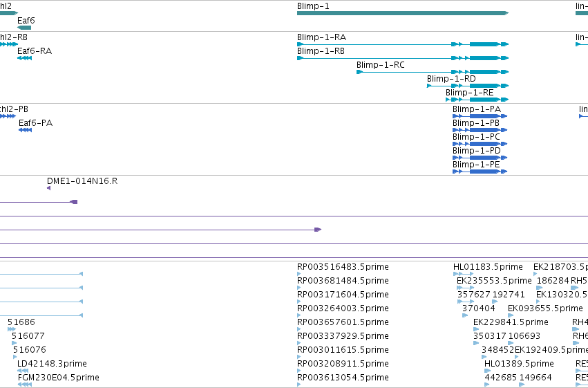Open EST RP003681484.5prime

click(x=343, y=281)
